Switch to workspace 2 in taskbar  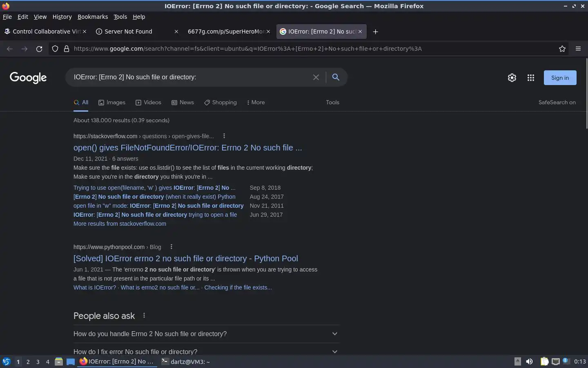click(28, 361)
